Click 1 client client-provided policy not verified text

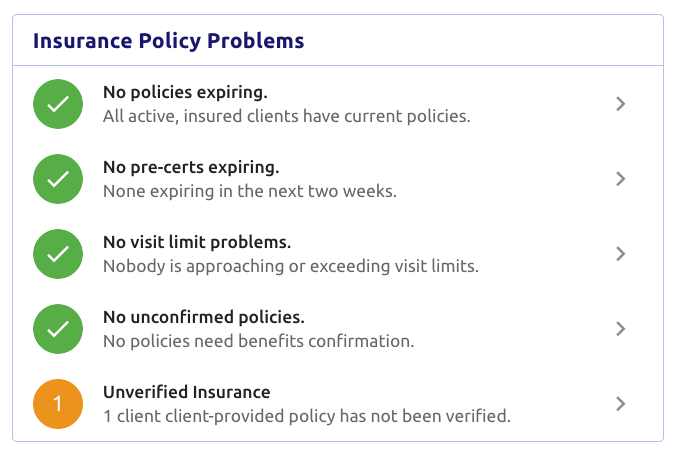click(307, 416)
